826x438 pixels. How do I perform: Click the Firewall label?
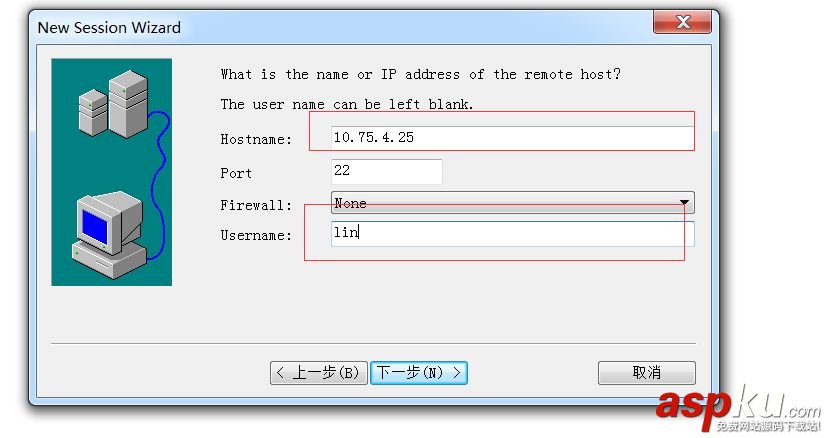click(256, 205)
